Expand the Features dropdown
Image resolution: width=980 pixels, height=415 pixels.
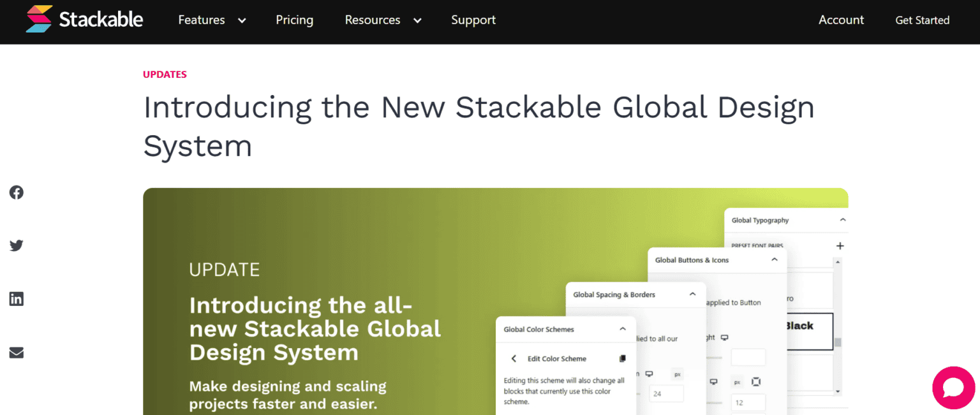click(x=212, y=20)
